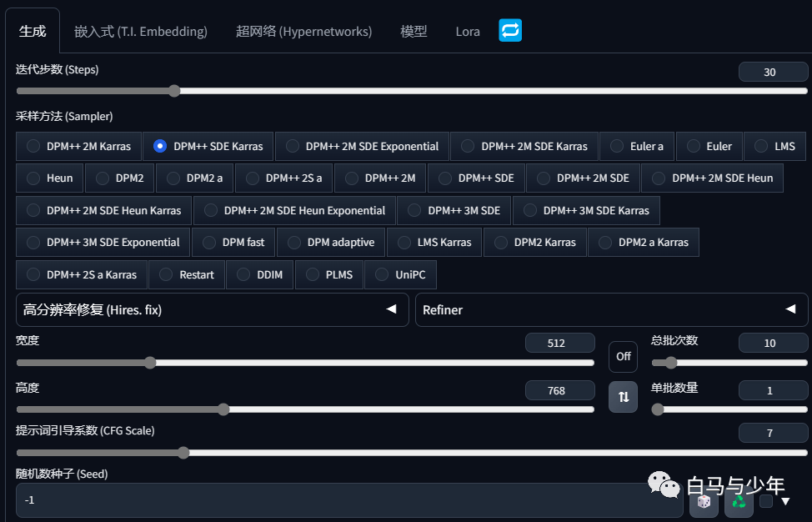Expand the Hires. fix section arrow
This screenshot has width=812, height=522.
click(x=392, y=309)
